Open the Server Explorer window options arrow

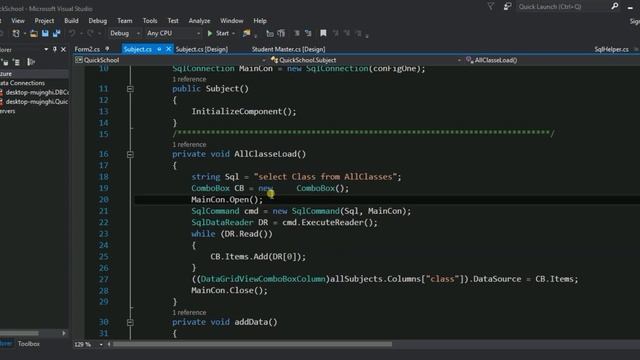(x=46, y=49)
